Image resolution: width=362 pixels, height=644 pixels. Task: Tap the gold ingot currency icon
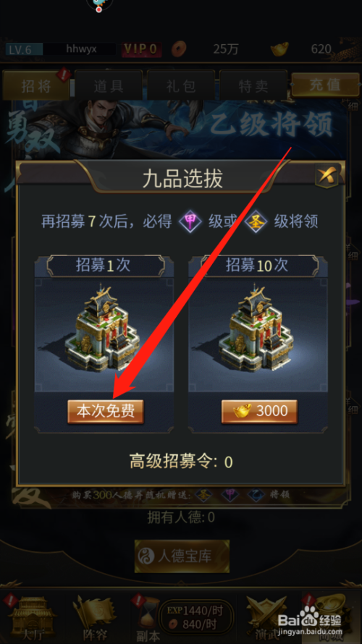click(279, 49)
